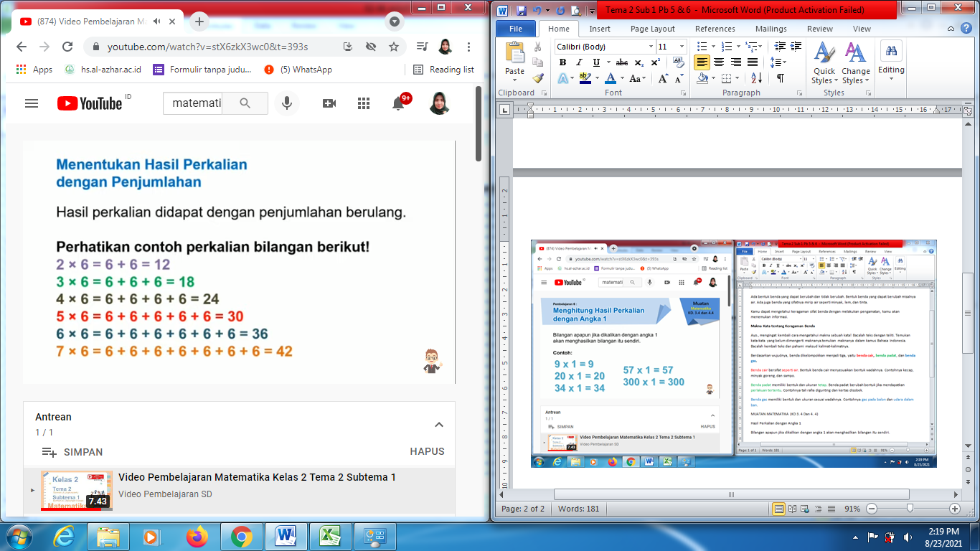Switch to the Mailings ribbon tab

pos(771,29)
